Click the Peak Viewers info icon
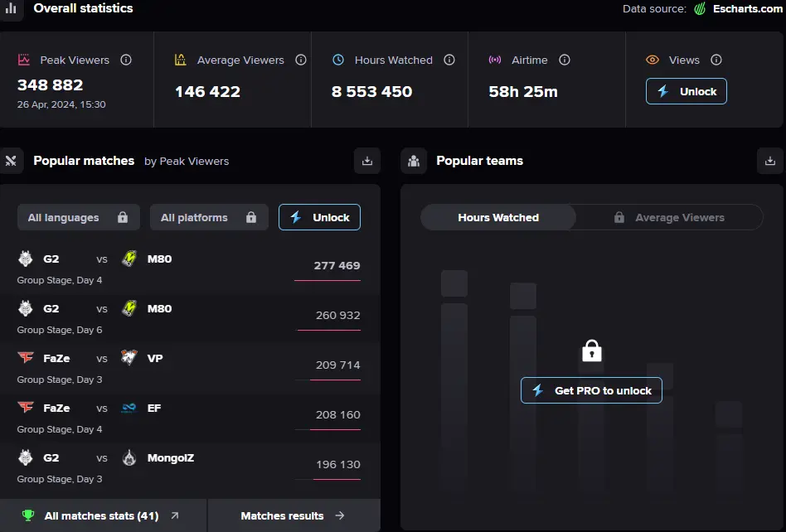Image resolution: width=786 pixels, height=532 pixels. click(x=126, y=60)
